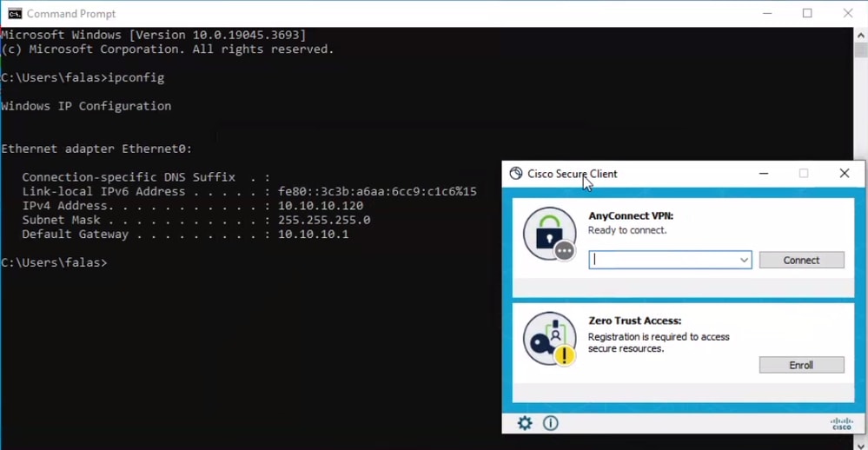Click the Microsoft Windows version line
Screen dimensions: 868x450
(153, 35)
